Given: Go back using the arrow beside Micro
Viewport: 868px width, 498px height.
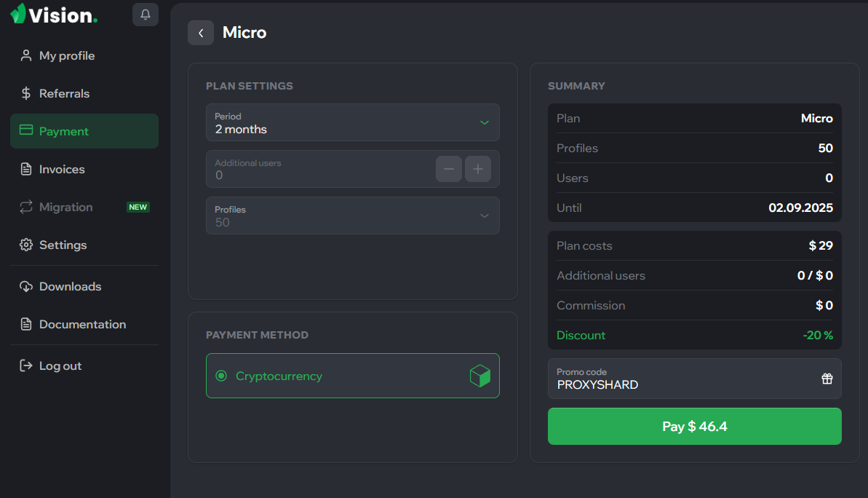Looking at the screenshot, I should click(201, 33).
